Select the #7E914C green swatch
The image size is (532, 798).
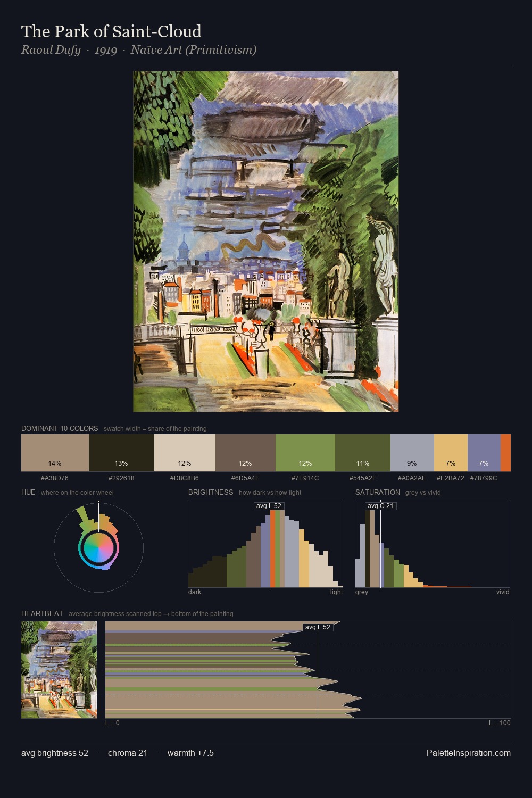[x=305, y=453]
